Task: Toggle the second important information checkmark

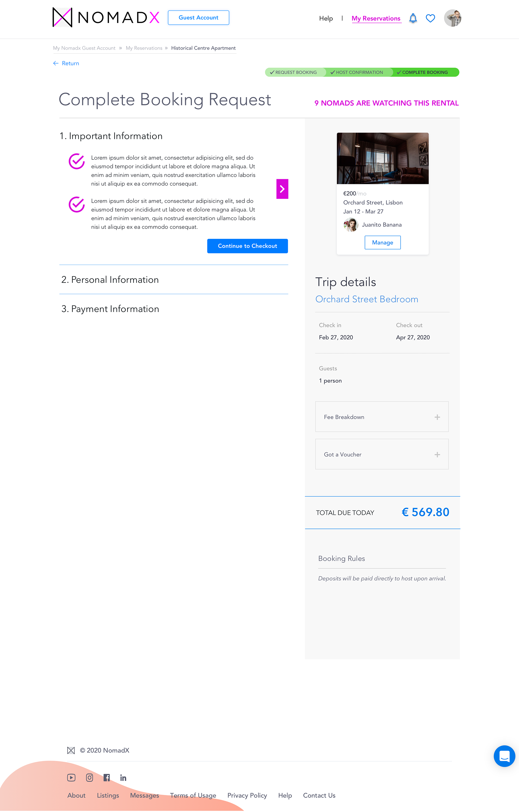Action: point(76,204)
